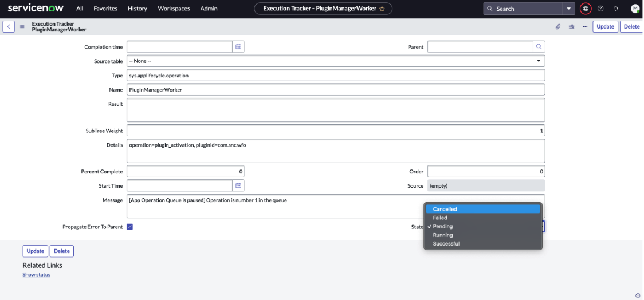Click the Type field
The image size is (644, 300).
336,76
